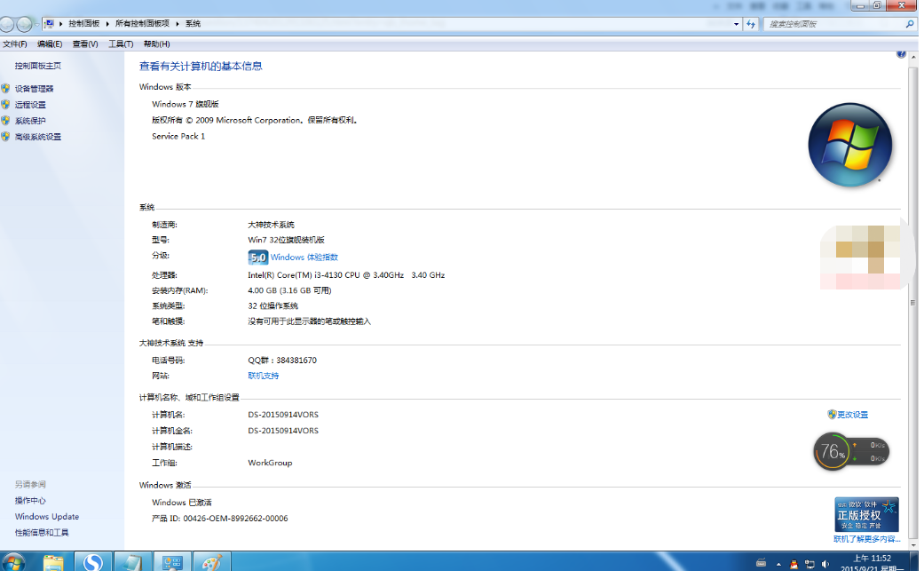Screen dimensions: 924x571
Task: Open recent pages dropdown beside Forward button
Action: point(36,24)
